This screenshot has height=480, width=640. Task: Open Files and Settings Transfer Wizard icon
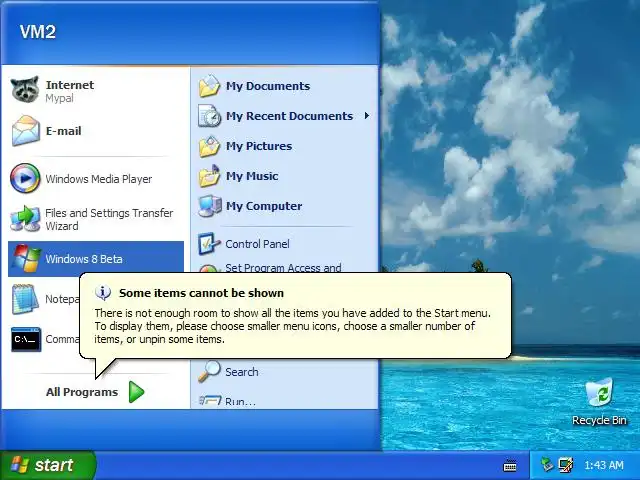coord(25,218)
